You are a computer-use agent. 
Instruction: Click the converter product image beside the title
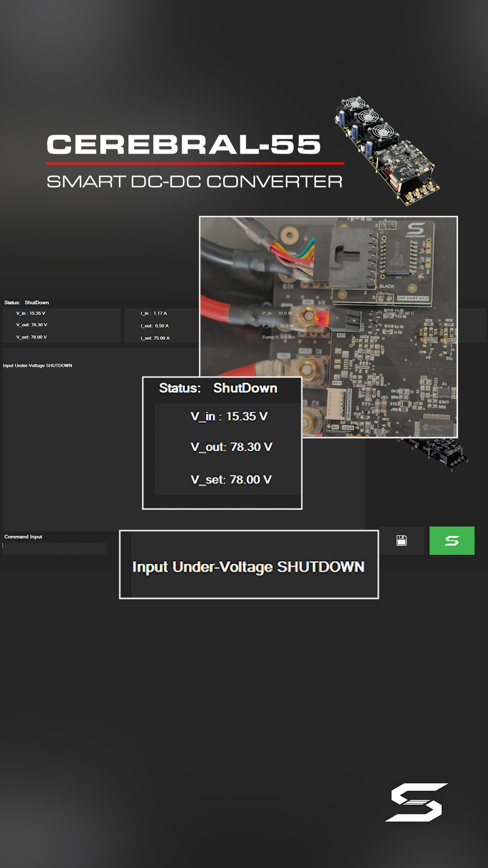tap(387, 151)
